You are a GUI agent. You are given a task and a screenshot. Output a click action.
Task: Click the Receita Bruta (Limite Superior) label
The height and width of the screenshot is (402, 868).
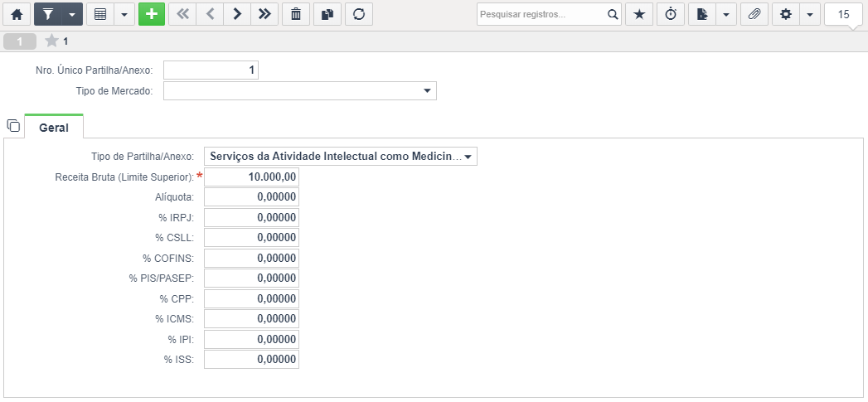124,177
